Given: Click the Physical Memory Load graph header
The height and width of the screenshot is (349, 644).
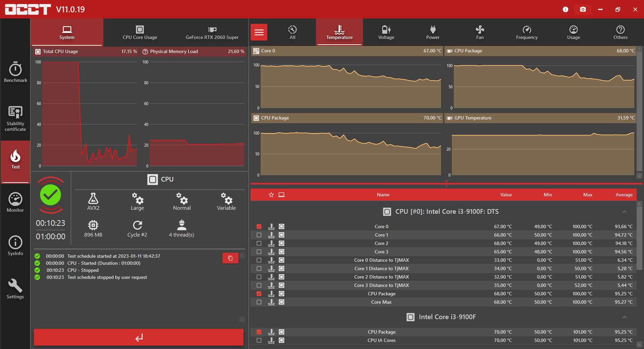Looking at the screenshot, I should [x=194, y=51].
